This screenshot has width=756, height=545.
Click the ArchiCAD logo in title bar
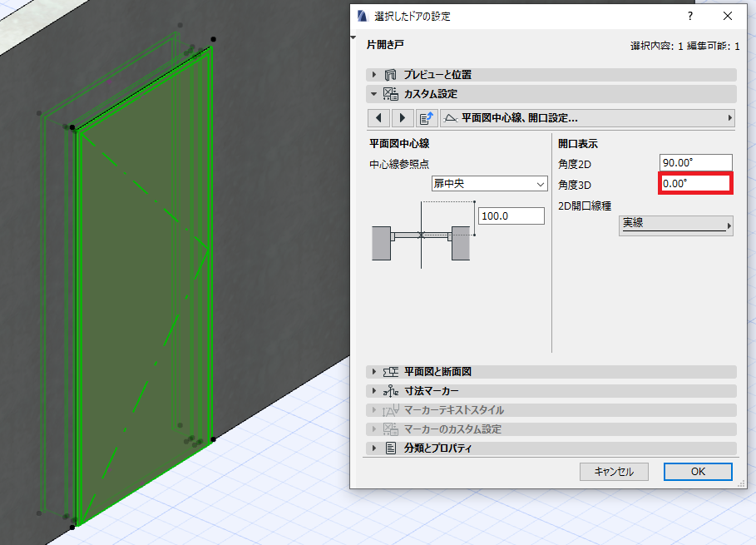tap(363, 16)
